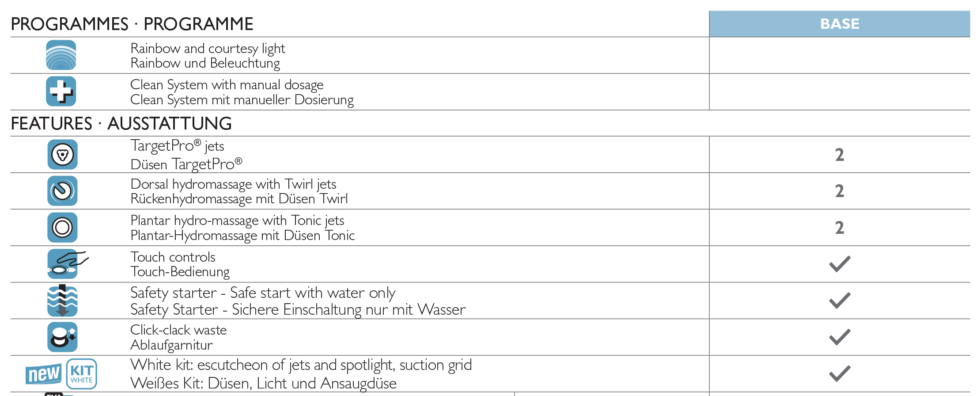
Task: Click the Clean System with manual dosage text
Action: click(x=227, y=84)
